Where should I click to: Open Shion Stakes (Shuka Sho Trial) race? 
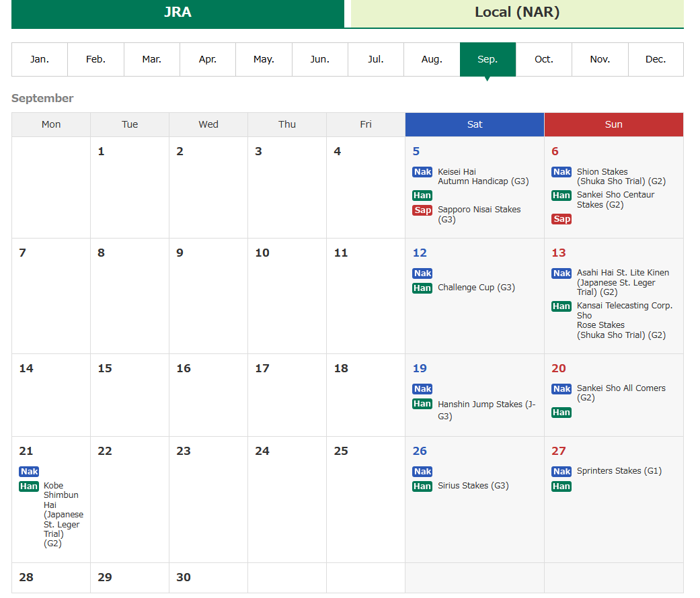621,177
